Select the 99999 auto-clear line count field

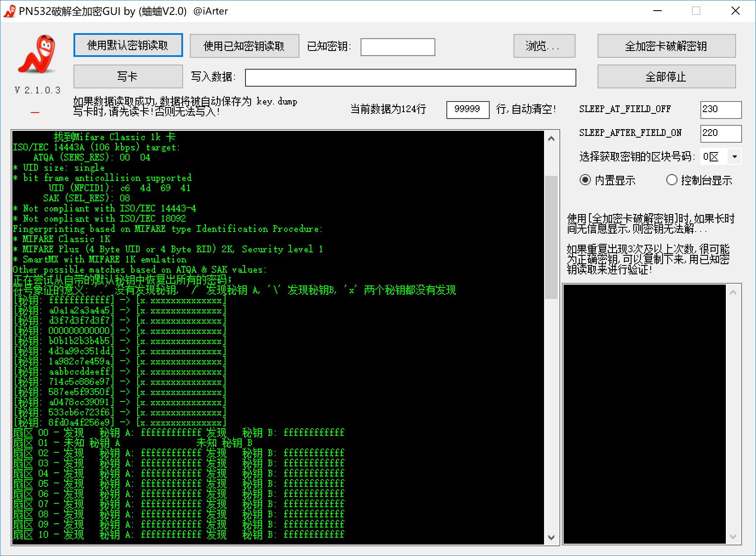468,110
